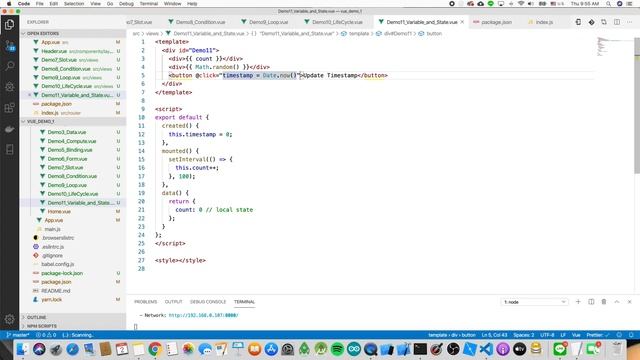This screenshot has height=360, width=640.
Task: Change the UTF-8 file encoding
Action: (x=547, y=335)
